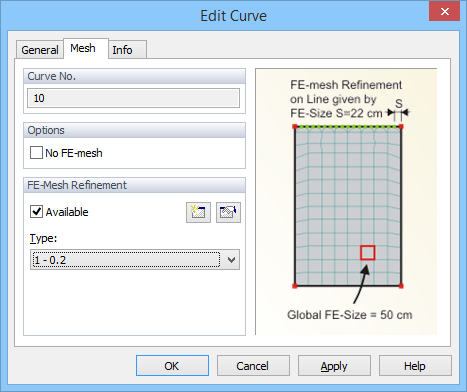Open the Type combo box showing 1 - 0.2

(x=135, y=260)
